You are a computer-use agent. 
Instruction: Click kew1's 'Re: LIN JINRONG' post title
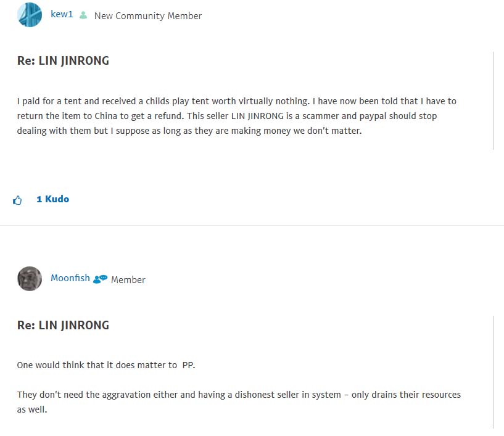click(63, 61)
